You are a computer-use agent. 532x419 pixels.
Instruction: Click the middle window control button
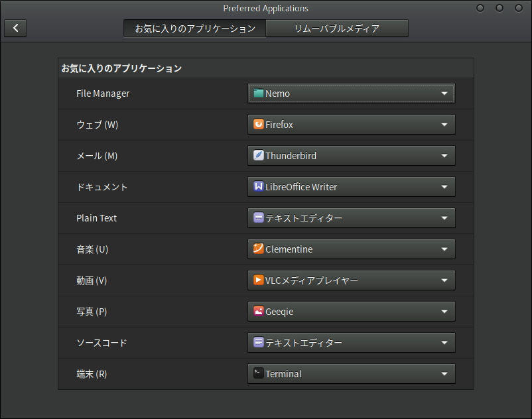click(499, 8)
